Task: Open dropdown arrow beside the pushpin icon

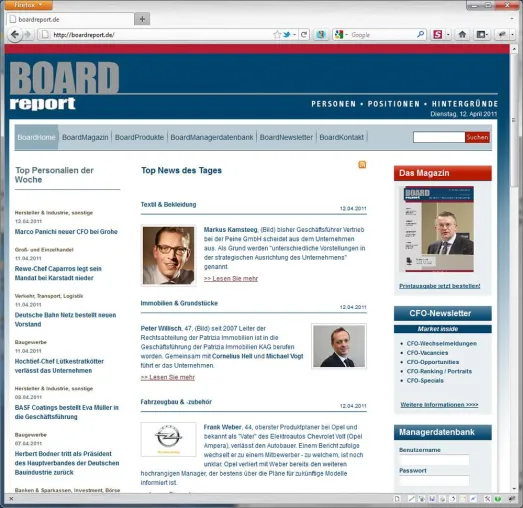Action: (512, 35)
